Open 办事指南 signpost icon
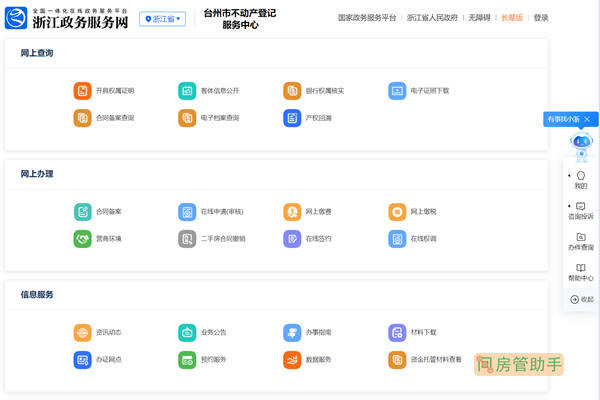The height and width of the screenshot is (400, 600). coord(292,332)
